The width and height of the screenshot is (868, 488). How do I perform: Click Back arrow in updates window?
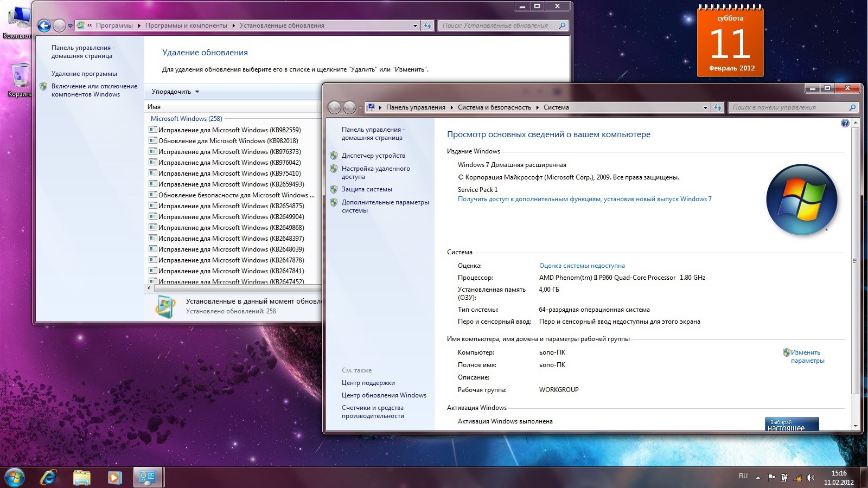pyautogui.click(x=44, y=25)
